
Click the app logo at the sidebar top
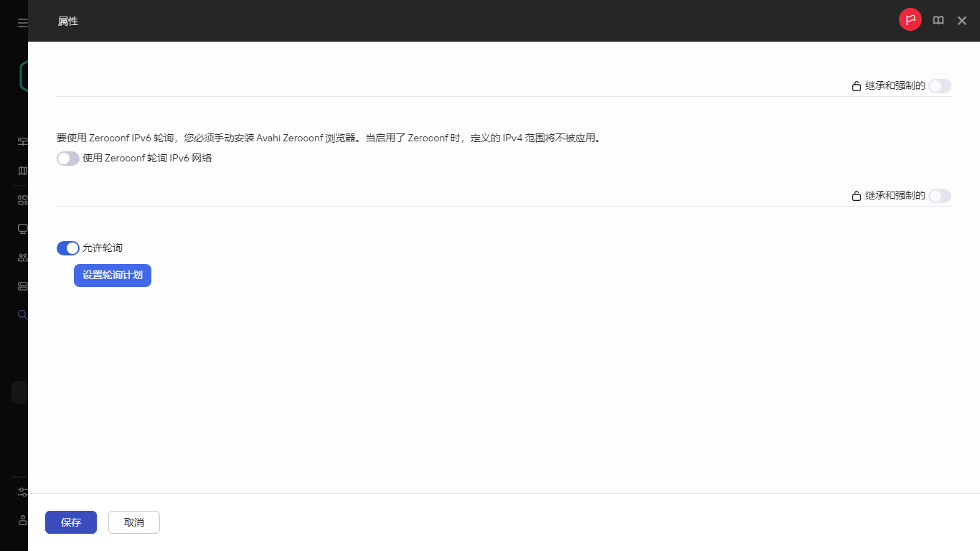click(22, 75)
